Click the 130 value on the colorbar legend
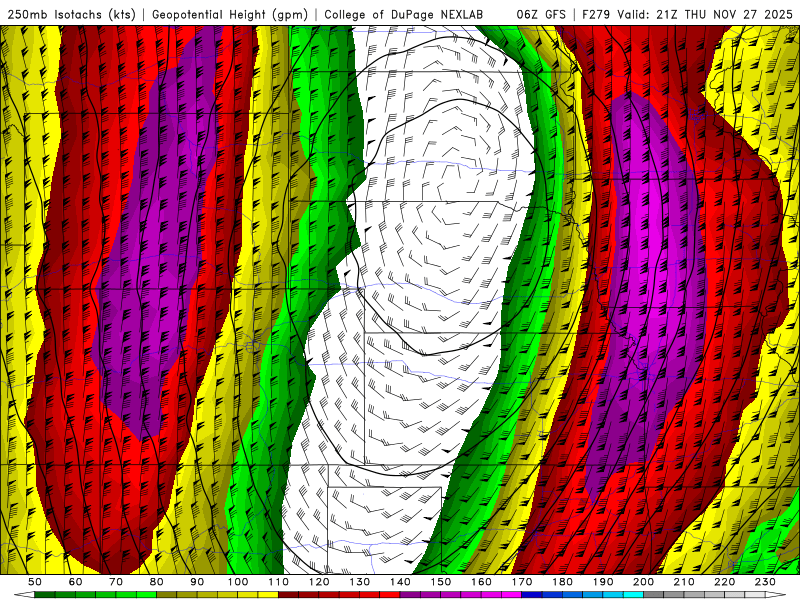Image resolution: width=800 pixels, height=600 pixels. [x=360, y=582]
